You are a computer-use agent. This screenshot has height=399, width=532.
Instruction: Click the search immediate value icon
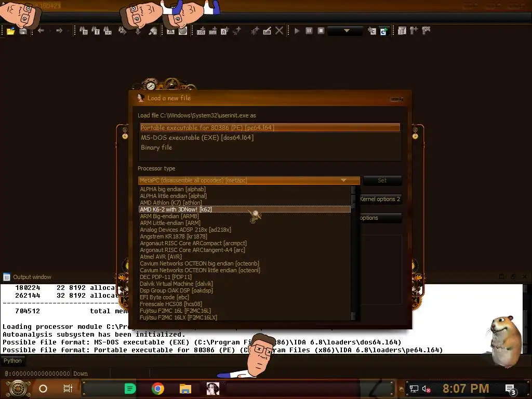tap(84, 31)
